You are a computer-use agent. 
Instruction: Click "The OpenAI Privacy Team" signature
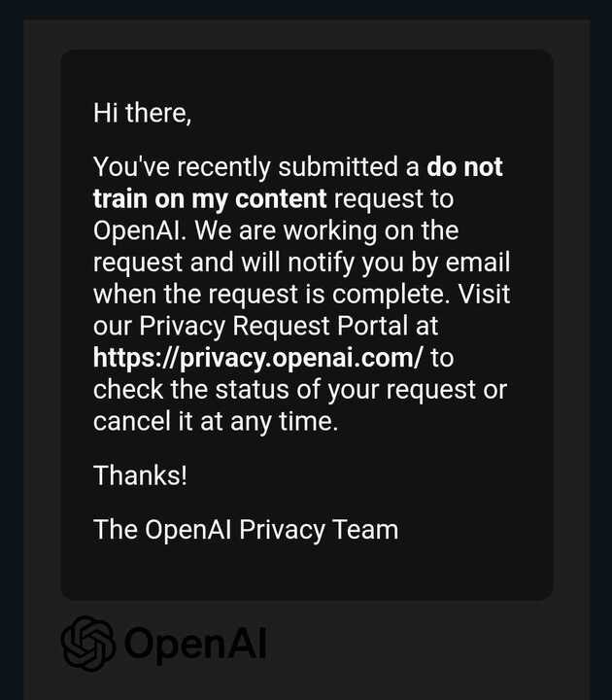(246, 530)
